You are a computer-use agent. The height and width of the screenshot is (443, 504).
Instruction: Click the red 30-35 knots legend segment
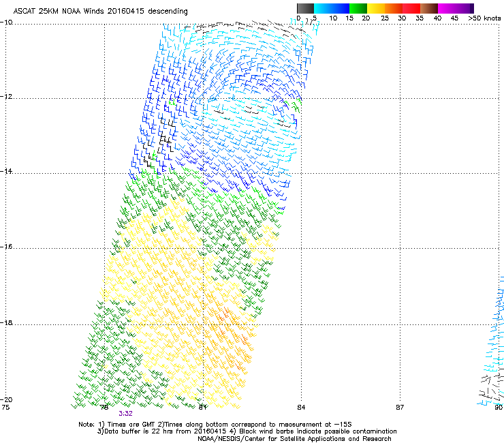[411, 8]
